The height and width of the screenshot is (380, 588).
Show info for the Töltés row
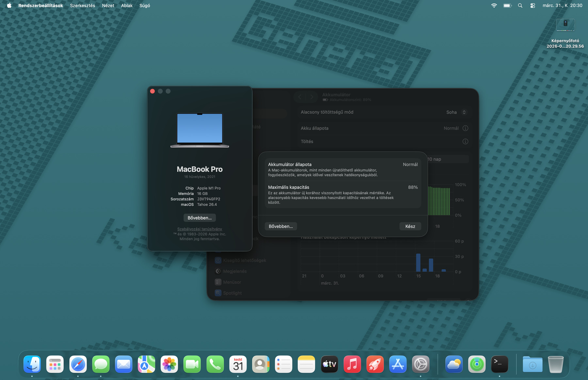(465, 141)
